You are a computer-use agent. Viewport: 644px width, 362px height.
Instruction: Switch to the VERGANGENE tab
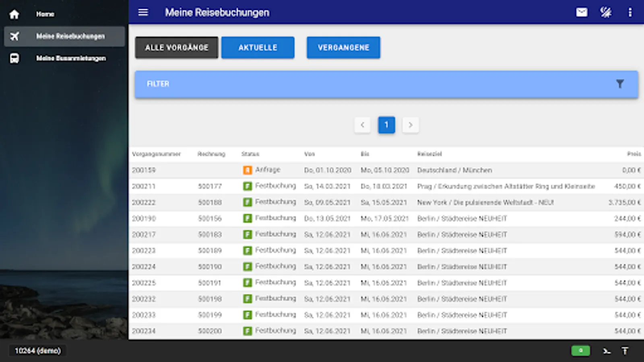343,47
